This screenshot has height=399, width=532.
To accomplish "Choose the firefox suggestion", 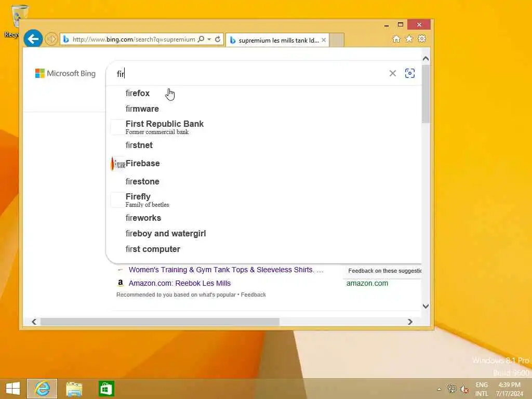I will 263,94.
